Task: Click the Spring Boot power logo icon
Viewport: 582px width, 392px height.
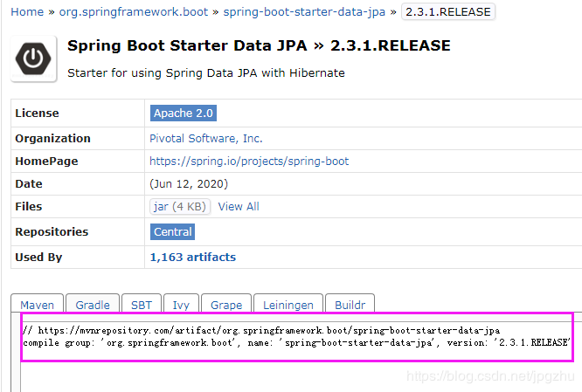Action: pos(33,58)
